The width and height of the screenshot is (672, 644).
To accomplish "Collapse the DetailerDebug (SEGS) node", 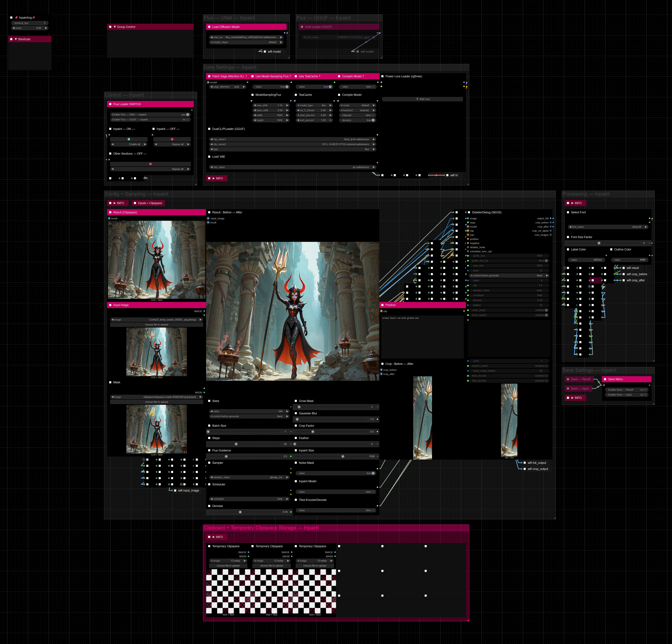I will click(x=469, y=213).
